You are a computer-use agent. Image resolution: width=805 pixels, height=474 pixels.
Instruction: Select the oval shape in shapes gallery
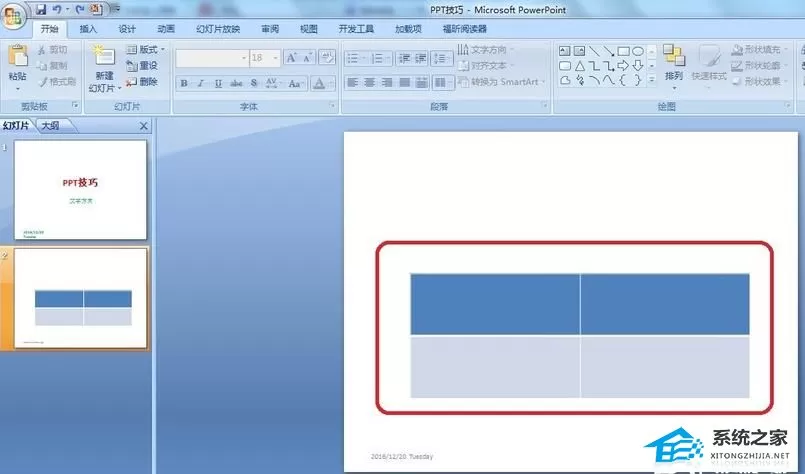(638, 51)
